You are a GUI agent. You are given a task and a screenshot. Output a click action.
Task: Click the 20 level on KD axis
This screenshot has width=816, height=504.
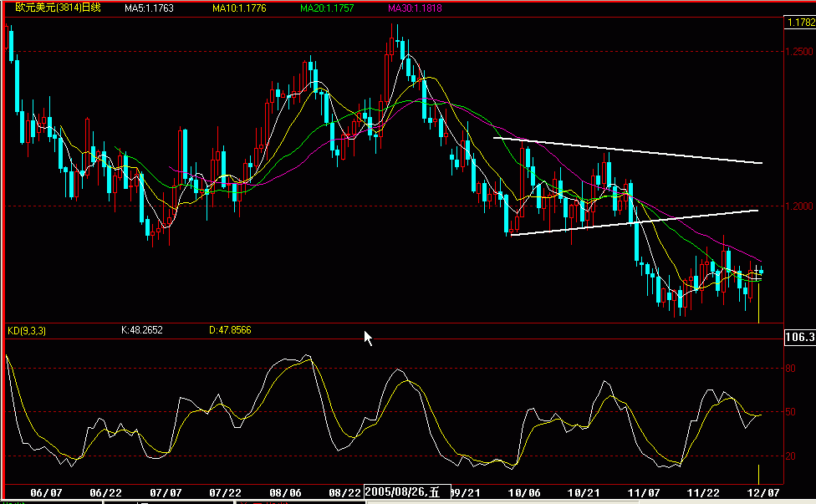click(x=791, y=456)
